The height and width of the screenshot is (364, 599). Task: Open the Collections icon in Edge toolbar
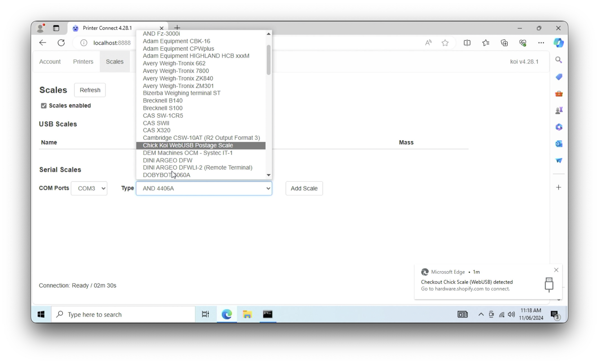pyautogui.click(x=504, y=43)
